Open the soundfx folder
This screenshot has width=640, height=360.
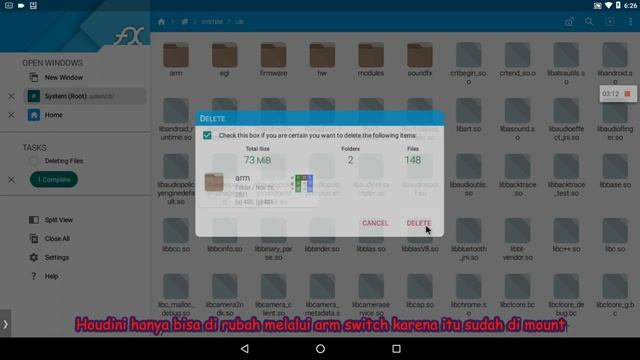[x=420, y=60]
